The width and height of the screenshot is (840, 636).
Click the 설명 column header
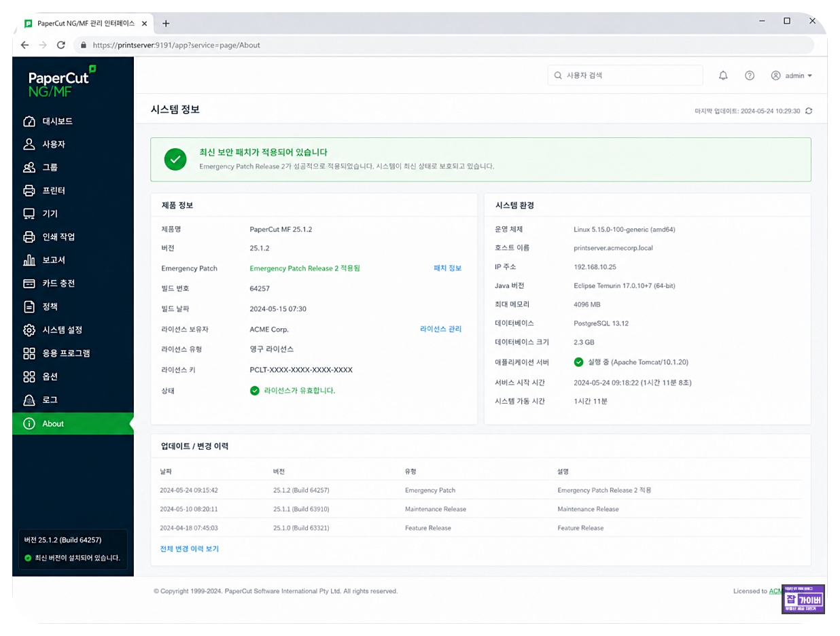coord(563,472)
